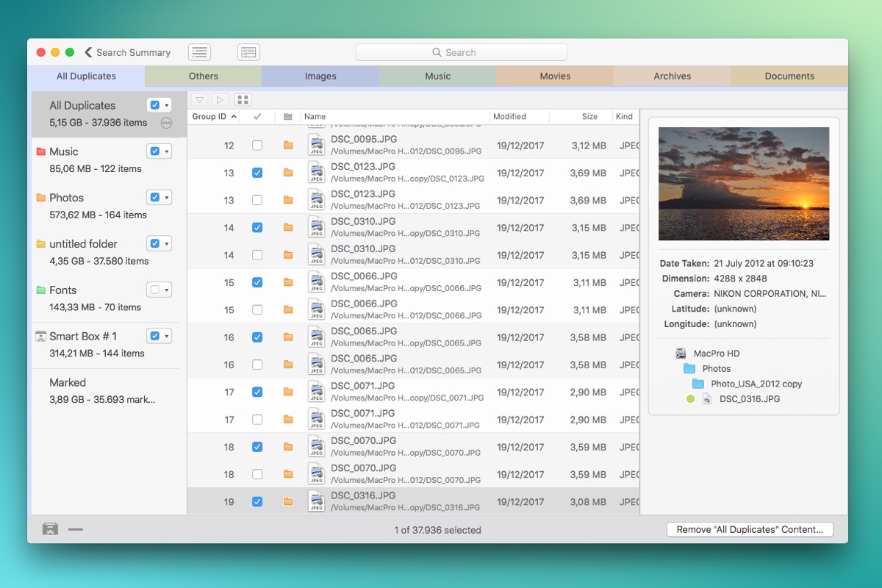Select the unmarked DSC_0123.JPG row in group 13
The width and height of the screenshot is (882, 588).
[413, 200]
